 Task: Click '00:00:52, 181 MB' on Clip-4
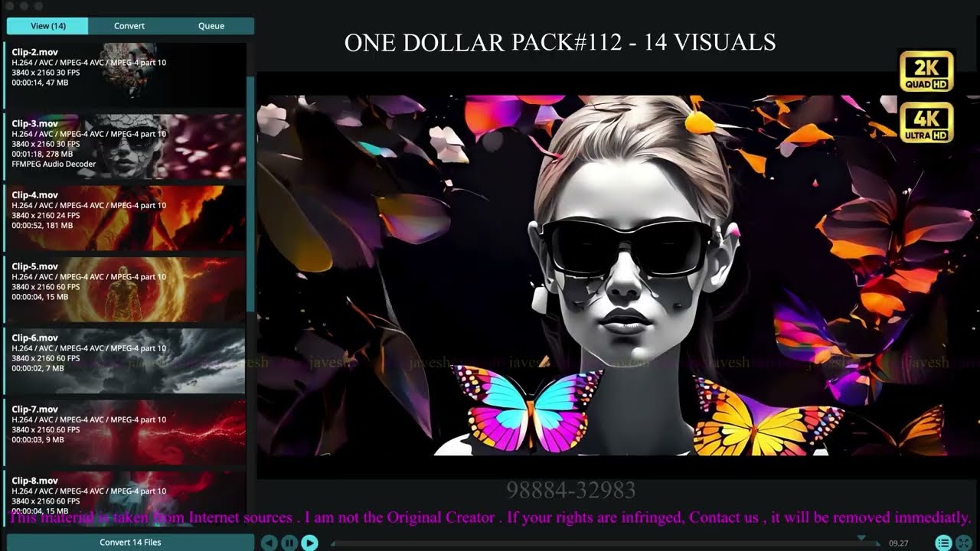pos(42,226)
